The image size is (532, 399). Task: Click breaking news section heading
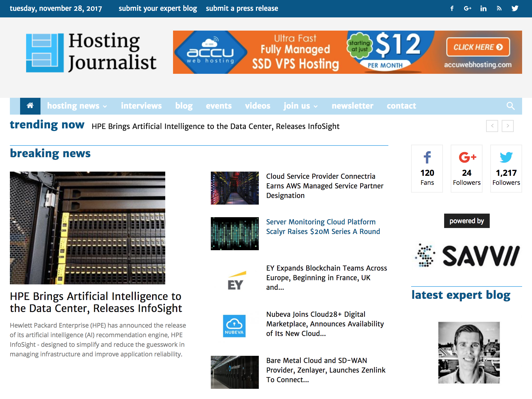click(50, 153)
